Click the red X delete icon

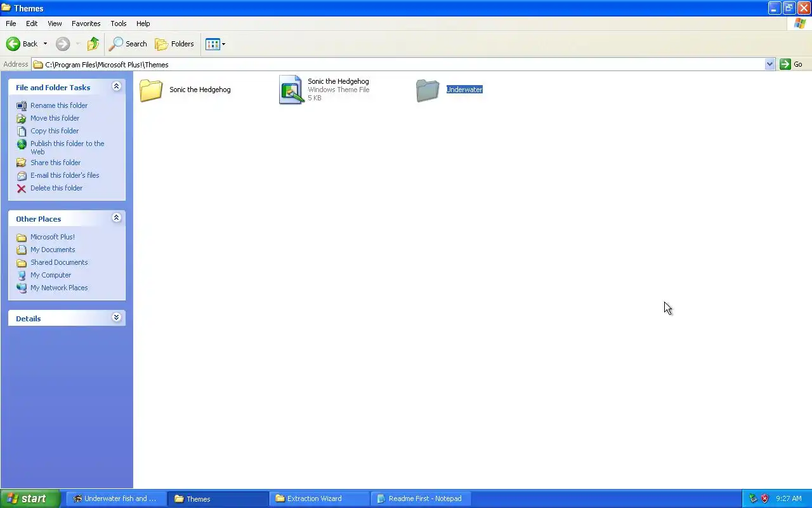click(x=22, y=189)
